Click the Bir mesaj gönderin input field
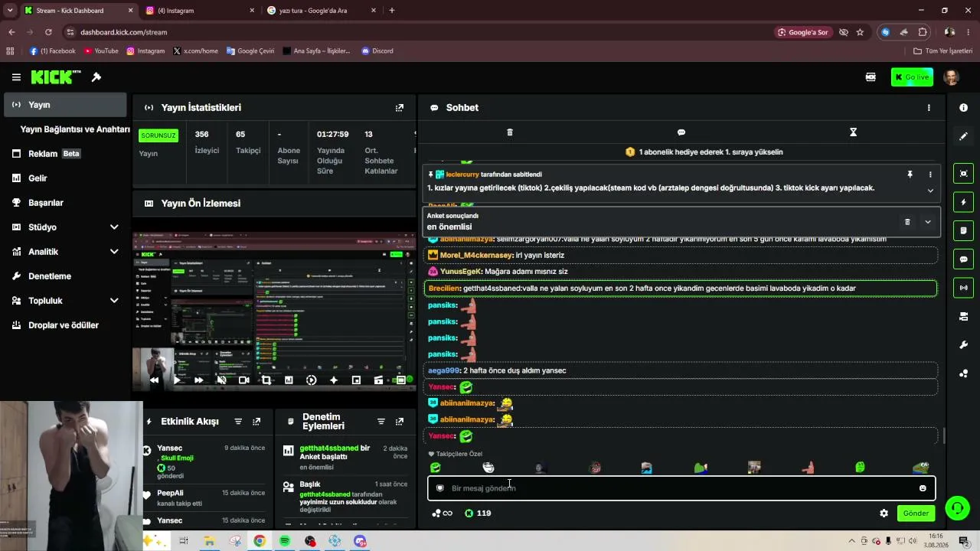Image resolution: width=980 pixels, height=551 pixels. 681,488
